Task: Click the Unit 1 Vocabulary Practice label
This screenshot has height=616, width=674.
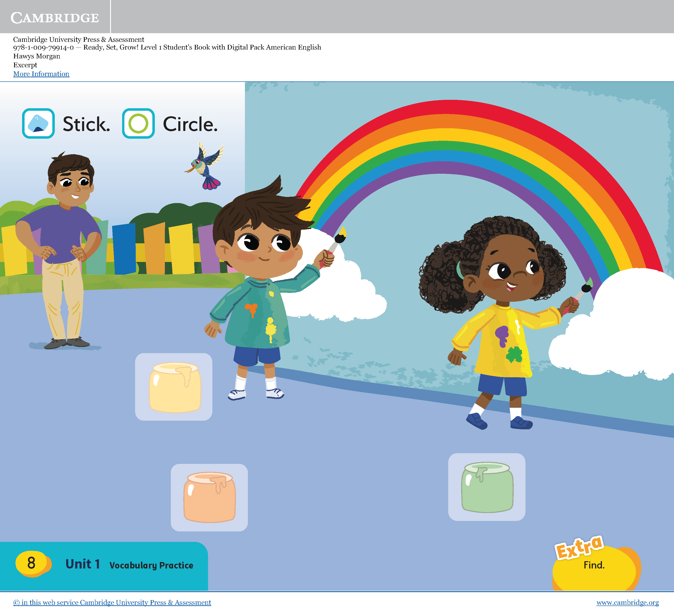Action: point(129,565)
